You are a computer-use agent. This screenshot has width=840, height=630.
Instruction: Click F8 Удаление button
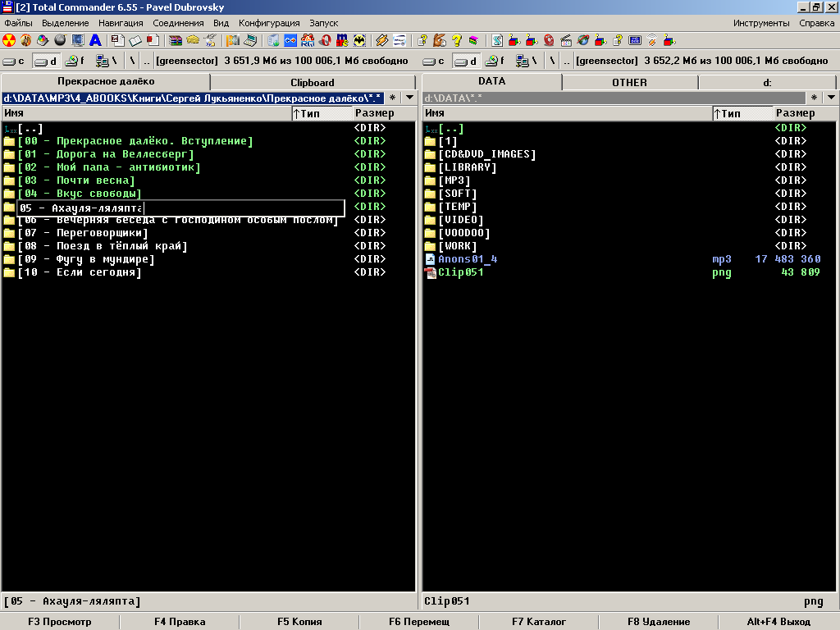coord(659,622)
